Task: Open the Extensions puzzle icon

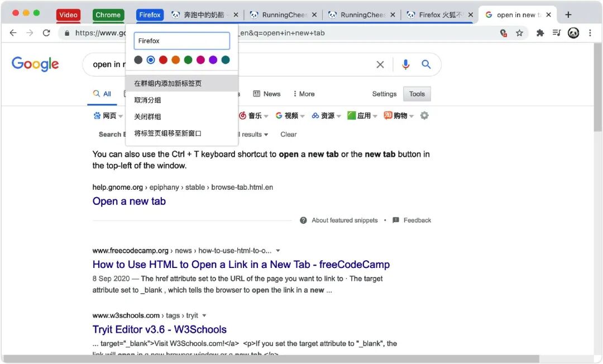Action: click(x=540, y=33)
